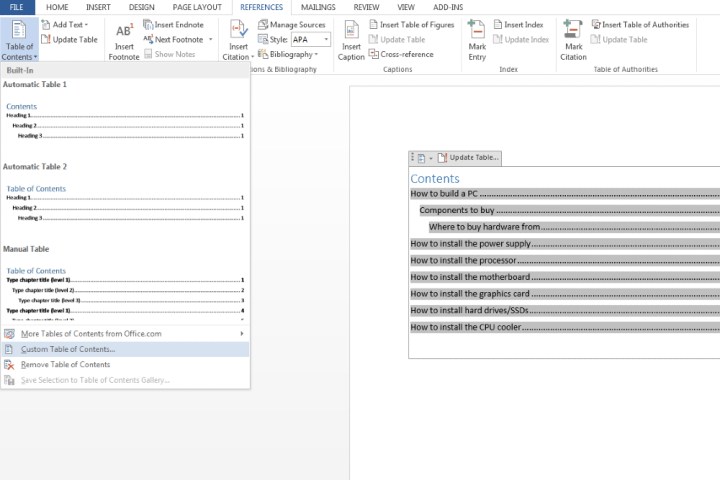This screenshot has height=480, width=720.
Task: Click the 'How to install the motherboard' entry
Action: tap(470, 277)
